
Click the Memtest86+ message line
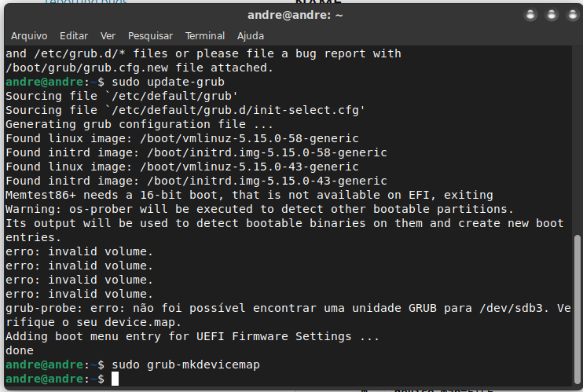click(x=249, y=195)
